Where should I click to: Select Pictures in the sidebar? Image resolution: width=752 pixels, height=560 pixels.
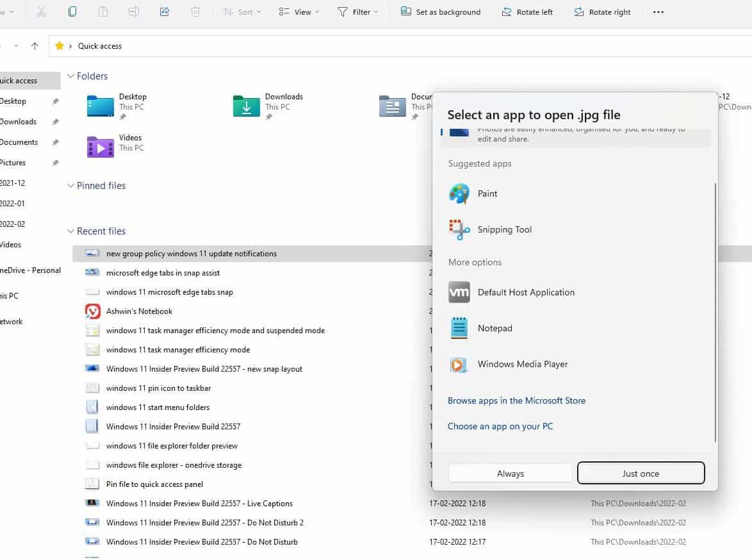13,163
